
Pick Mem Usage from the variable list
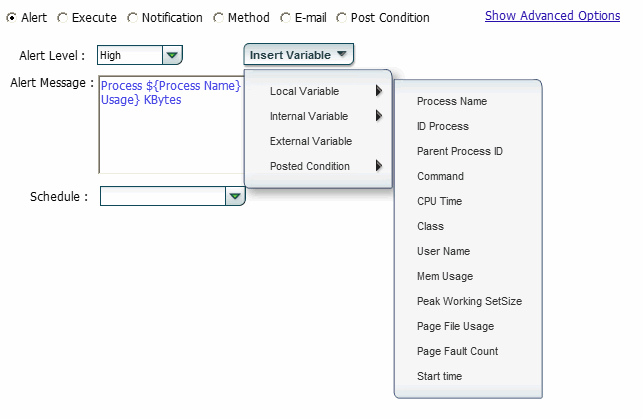(x=445, y=276)
